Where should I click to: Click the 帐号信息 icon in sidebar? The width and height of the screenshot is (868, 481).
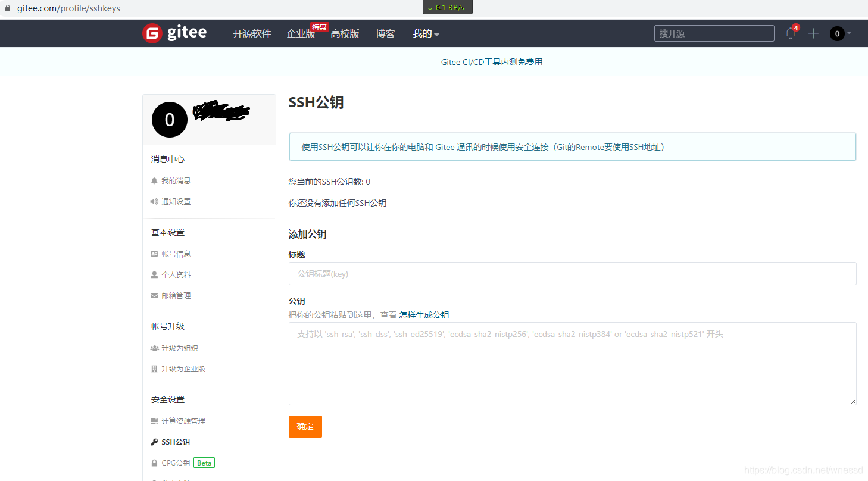(154, 253)
